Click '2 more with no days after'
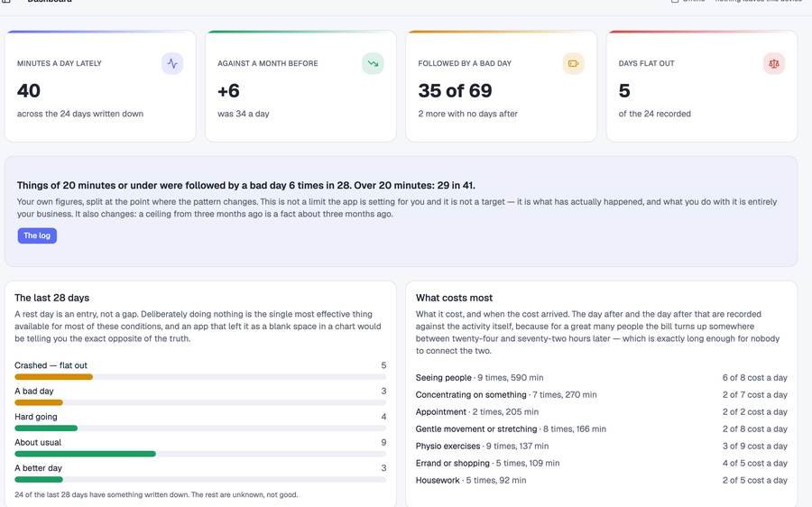Screen dimensions: 812x507 coord(467,114)
